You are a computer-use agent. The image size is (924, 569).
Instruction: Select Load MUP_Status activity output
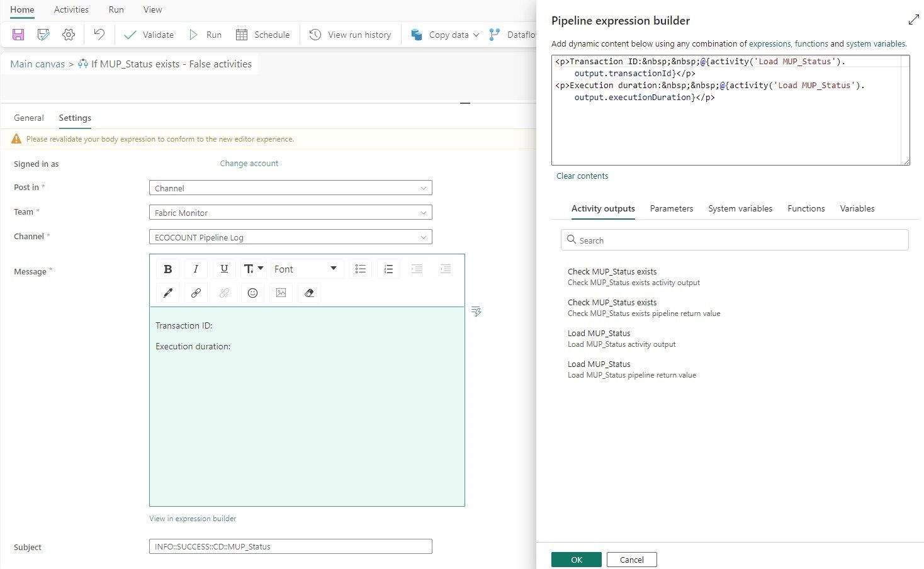(622, 339)
